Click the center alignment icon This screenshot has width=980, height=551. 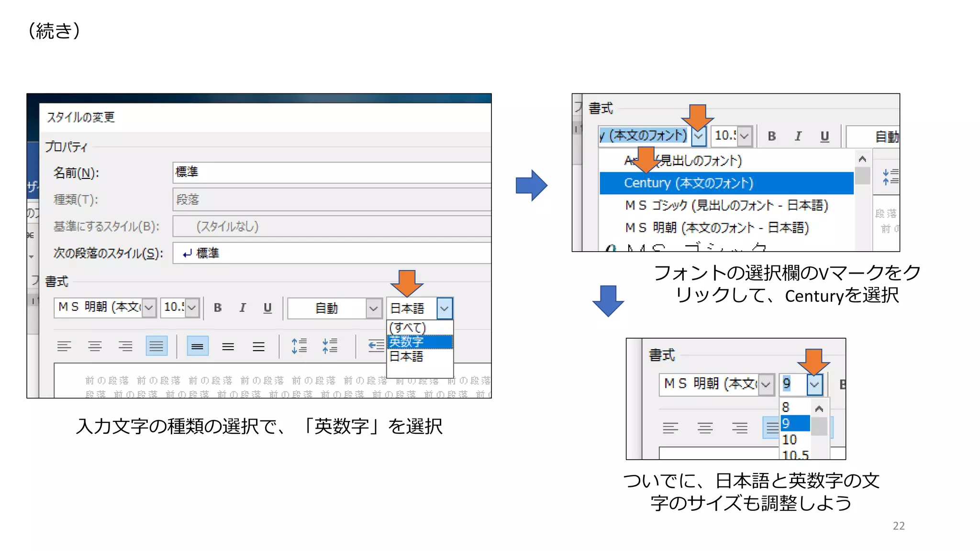[95, 346]
